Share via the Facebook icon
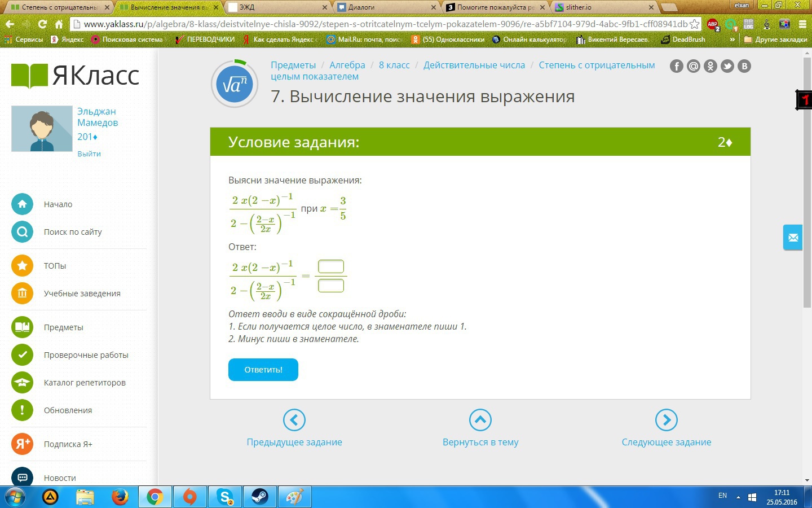The image size is (812, 508). [677, 66]
